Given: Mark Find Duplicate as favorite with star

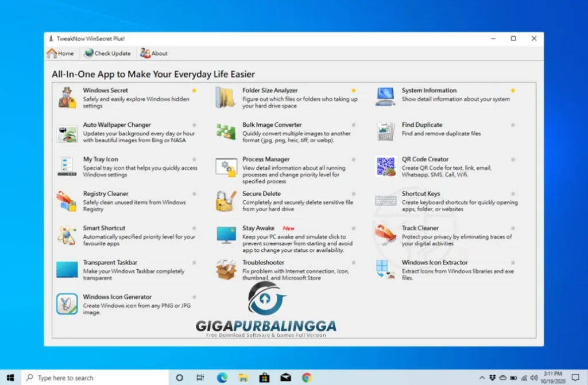Looking at the screenshot, I should 513,125.
